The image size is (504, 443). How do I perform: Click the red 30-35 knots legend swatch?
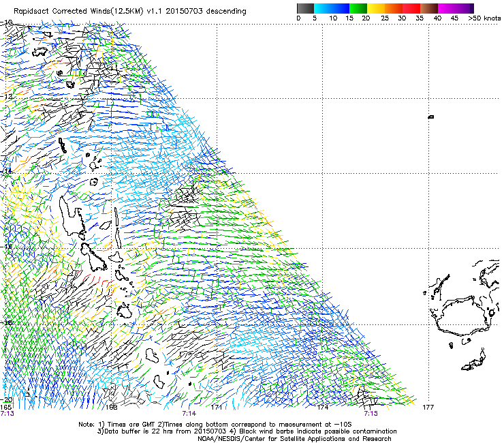coord(411,8)
